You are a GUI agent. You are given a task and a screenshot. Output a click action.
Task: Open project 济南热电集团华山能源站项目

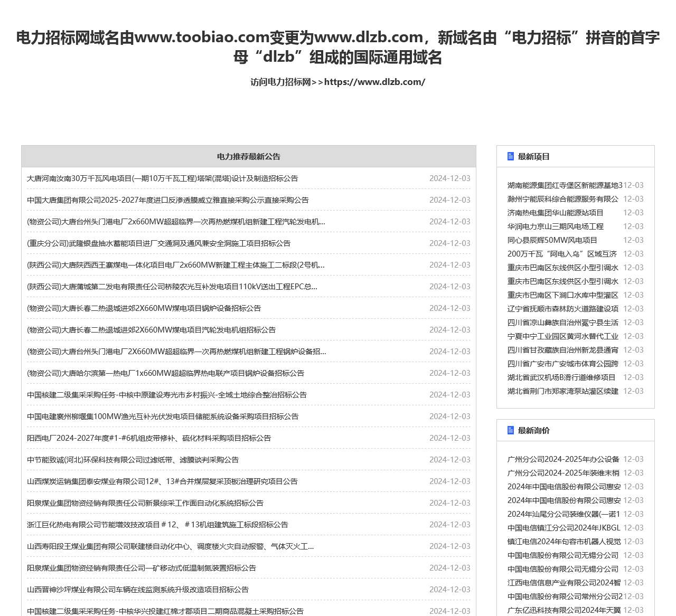pyautogui.click(x=556, y=213)
